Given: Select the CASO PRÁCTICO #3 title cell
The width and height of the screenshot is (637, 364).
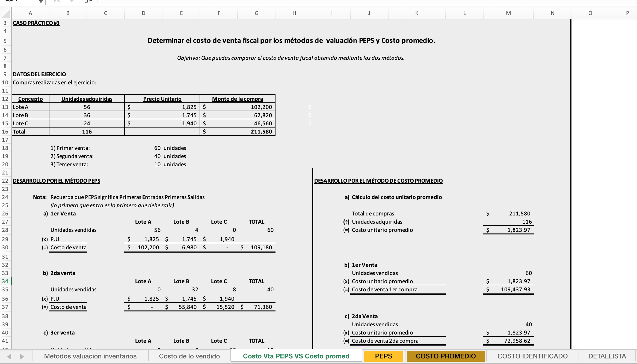Looking at the screenshot, I should [36, 23].
